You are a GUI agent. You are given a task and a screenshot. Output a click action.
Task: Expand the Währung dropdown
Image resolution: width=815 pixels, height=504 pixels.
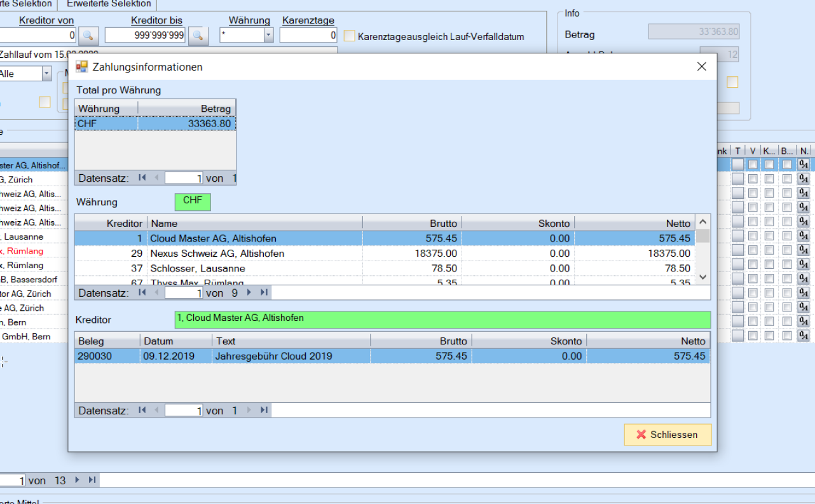[268, 36]
